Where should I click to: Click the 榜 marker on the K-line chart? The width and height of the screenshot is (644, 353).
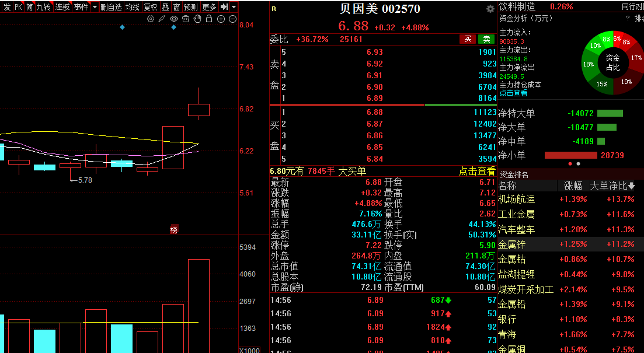click(174, 230)
